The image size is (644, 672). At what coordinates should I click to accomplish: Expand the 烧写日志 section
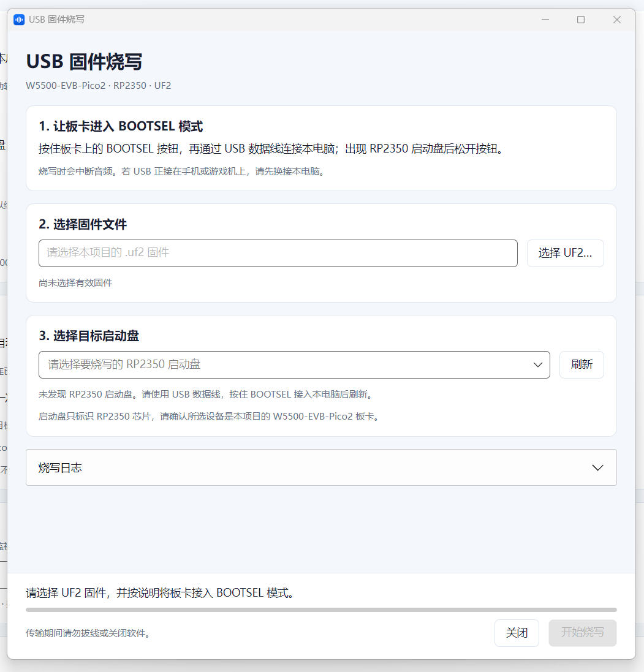[321, 467]
